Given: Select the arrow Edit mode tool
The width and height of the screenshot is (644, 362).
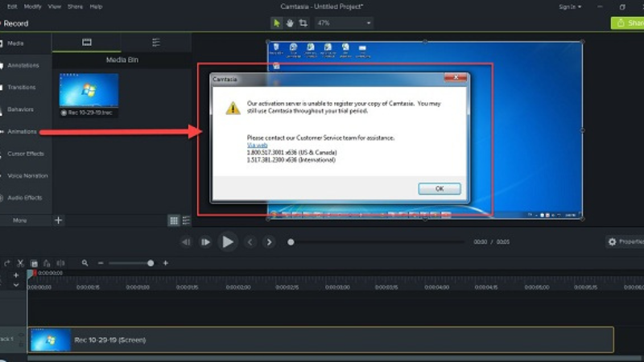Looking at the screenshot, I should click(x=277, y=23).
